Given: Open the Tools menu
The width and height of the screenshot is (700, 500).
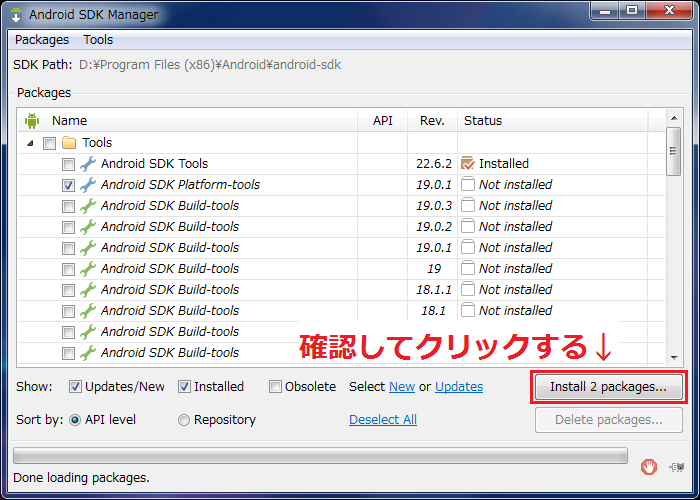Looking at the screenshot, I should 98,40.
